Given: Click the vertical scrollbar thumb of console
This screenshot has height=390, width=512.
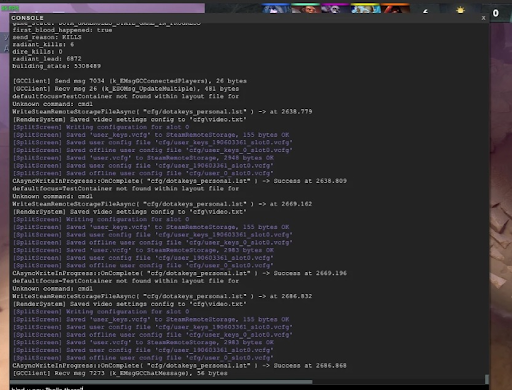Looking at the screenshot, I should click(487, 379).
